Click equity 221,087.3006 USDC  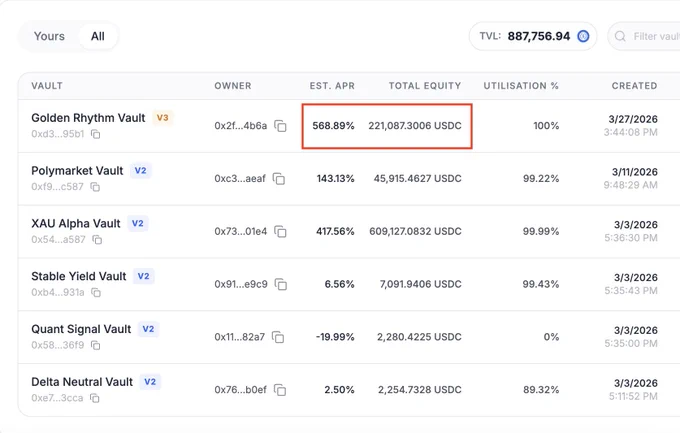415,126
